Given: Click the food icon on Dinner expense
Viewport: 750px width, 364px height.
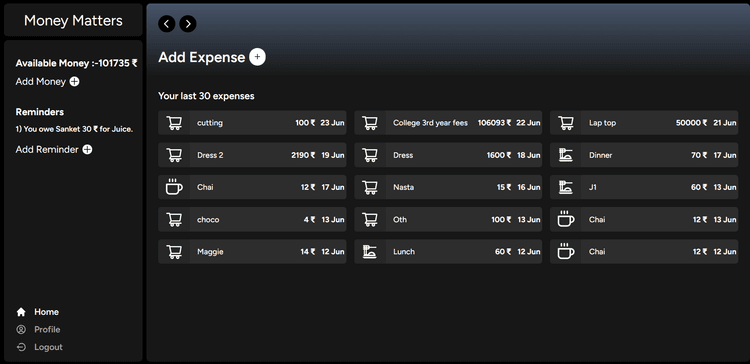Looking at the screenshot, I should click(x=566, y=155).
